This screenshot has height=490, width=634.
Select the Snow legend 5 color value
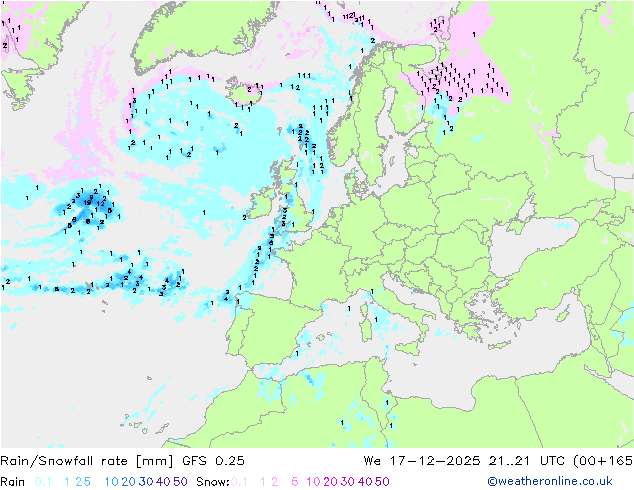point(295,482)
